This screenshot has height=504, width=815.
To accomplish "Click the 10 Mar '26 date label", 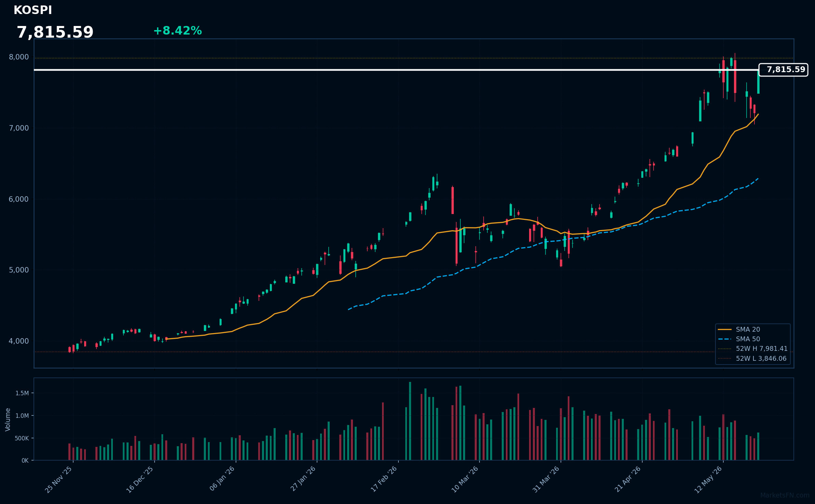I will coord(465,480).
